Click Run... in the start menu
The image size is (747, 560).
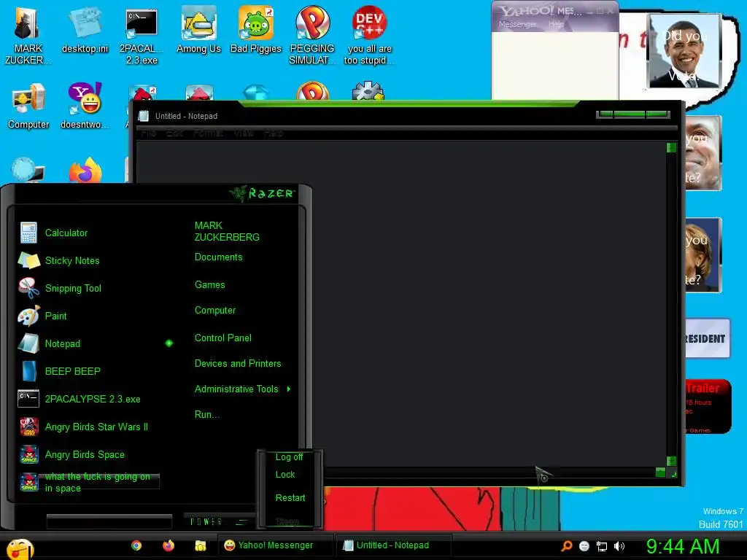pos(207,415)
